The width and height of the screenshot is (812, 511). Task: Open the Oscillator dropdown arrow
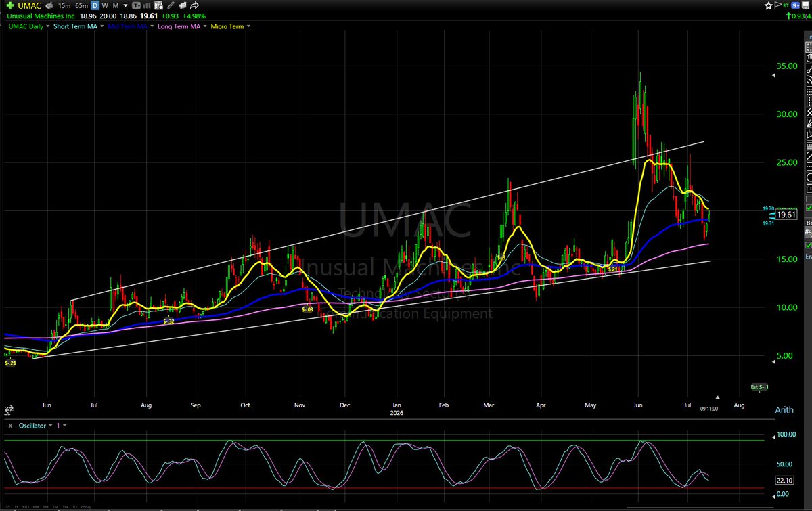click(51, 426)
